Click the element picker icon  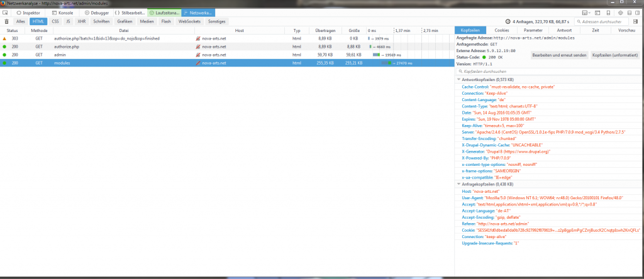7,12
